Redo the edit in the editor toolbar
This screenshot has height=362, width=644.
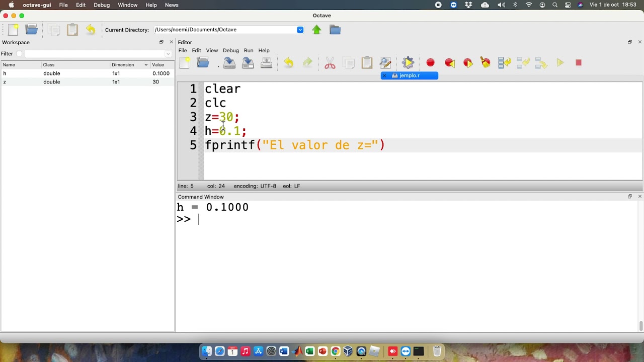coord(307,63)
